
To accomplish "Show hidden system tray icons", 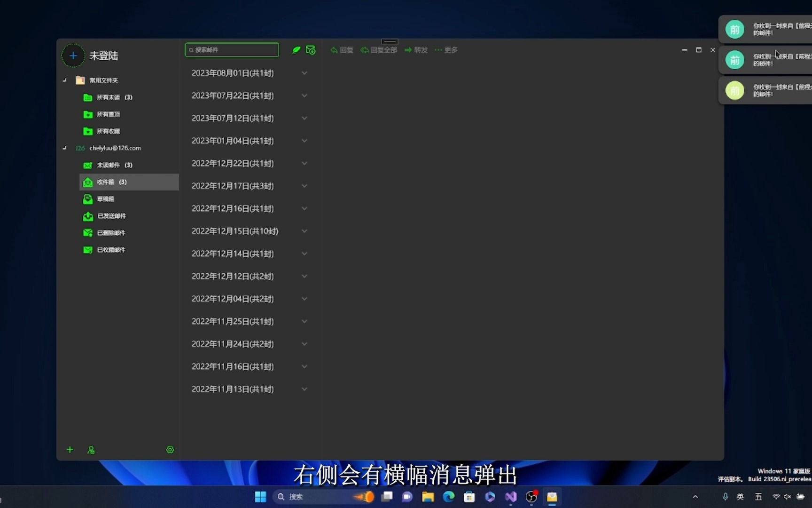I will pos(695,497).
